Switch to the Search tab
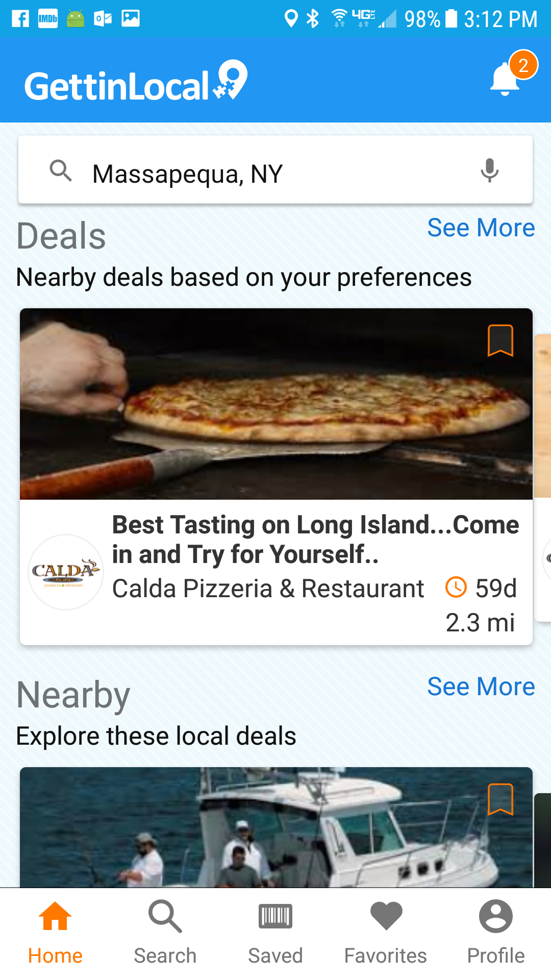Screen dimensions: 551x980 [x=165, y=933]
